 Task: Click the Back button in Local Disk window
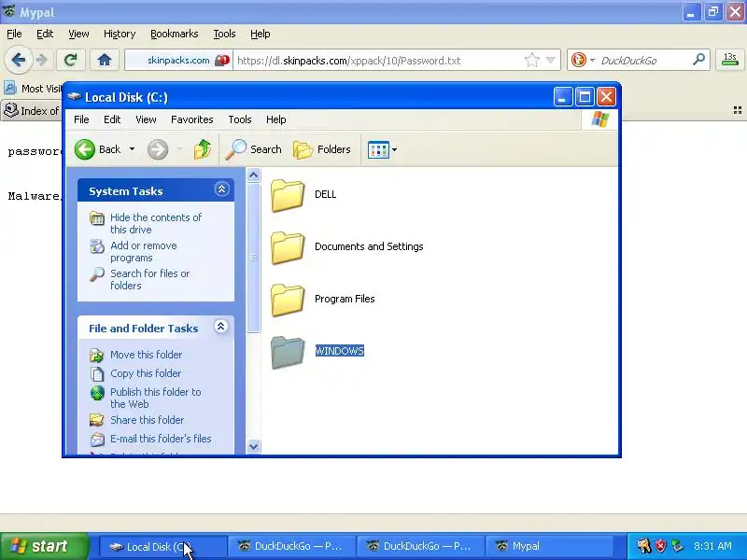(98, 149)
